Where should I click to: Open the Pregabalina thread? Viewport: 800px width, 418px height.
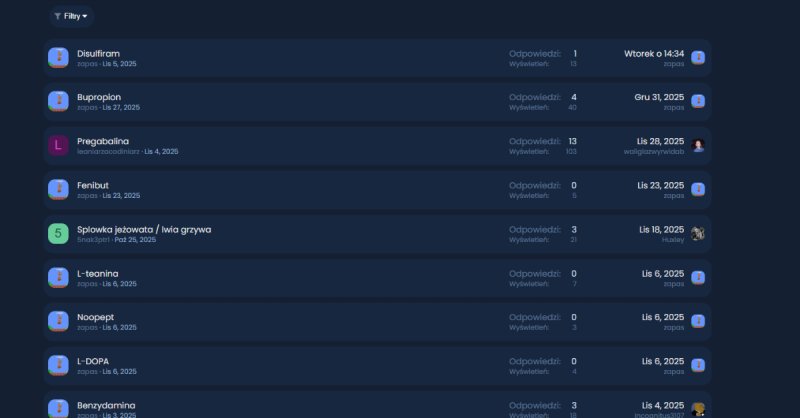click(103, 141)
